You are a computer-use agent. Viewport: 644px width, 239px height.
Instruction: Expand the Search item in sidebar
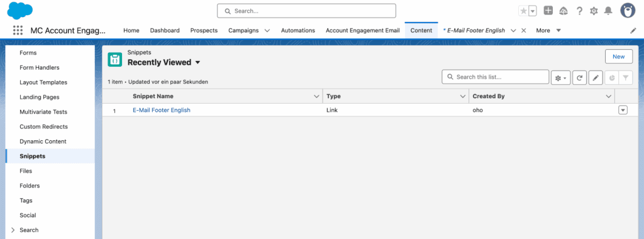click(x=13, y=230)
